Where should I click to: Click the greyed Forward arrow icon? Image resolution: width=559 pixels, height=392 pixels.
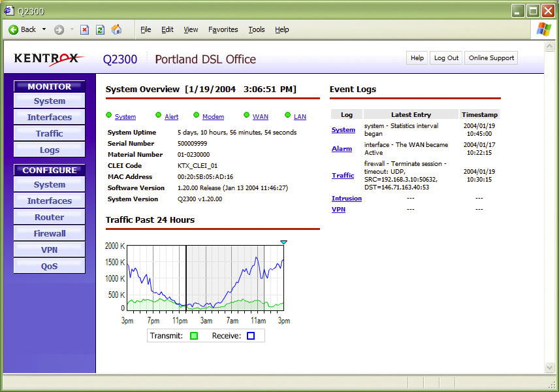(x=59, y=29)
